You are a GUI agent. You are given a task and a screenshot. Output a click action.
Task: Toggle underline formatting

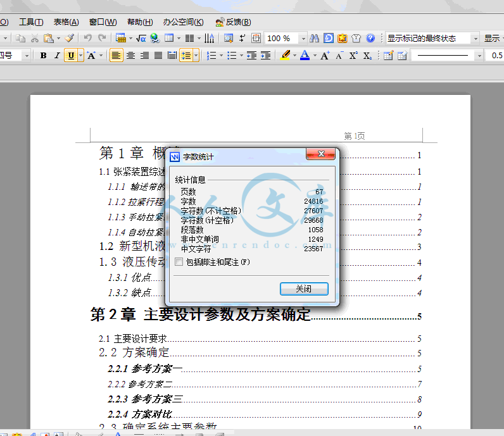71,56
